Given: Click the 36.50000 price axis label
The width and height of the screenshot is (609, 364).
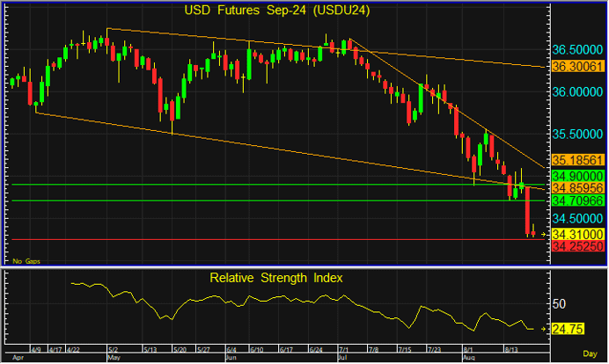Looking at the screenshot, I should (x=576, y=49).
